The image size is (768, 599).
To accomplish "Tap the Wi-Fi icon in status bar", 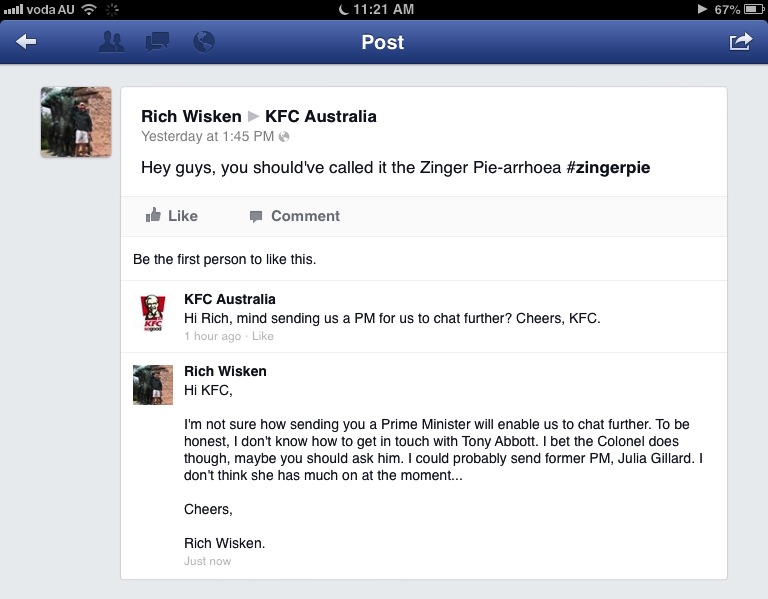I will 89,9.
